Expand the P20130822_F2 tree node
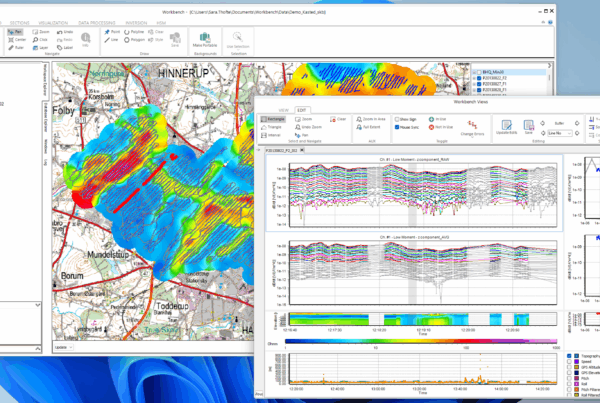This screenshot has width=600, height=403. coord(474,78)
